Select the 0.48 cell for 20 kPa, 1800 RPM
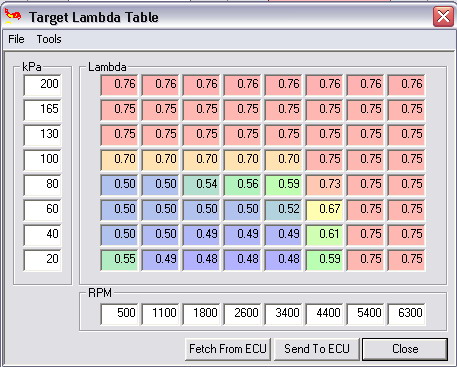 201,260
